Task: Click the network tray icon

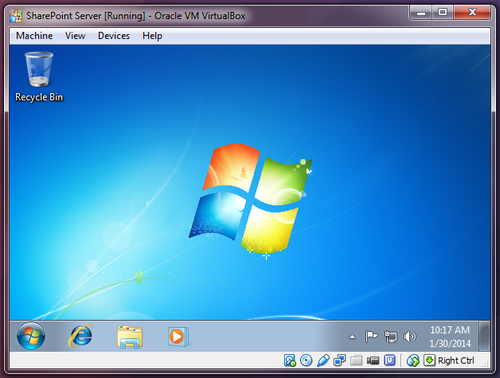Action: coord(391,336)
